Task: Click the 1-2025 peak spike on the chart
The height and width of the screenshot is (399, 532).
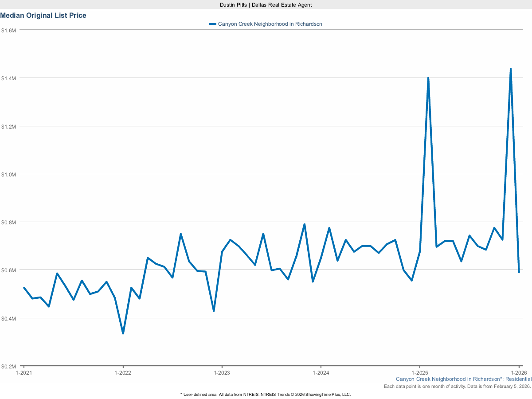Action: tap(428, 78)
